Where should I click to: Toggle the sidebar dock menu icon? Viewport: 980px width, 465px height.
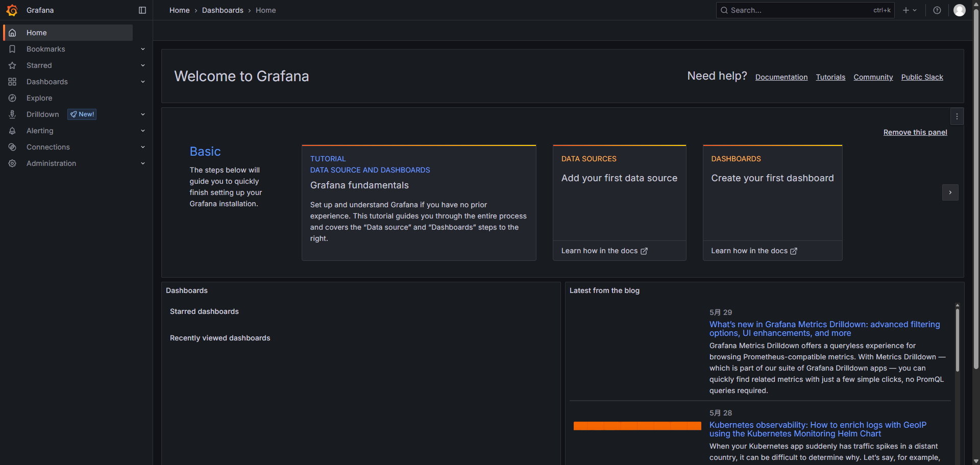142,10
